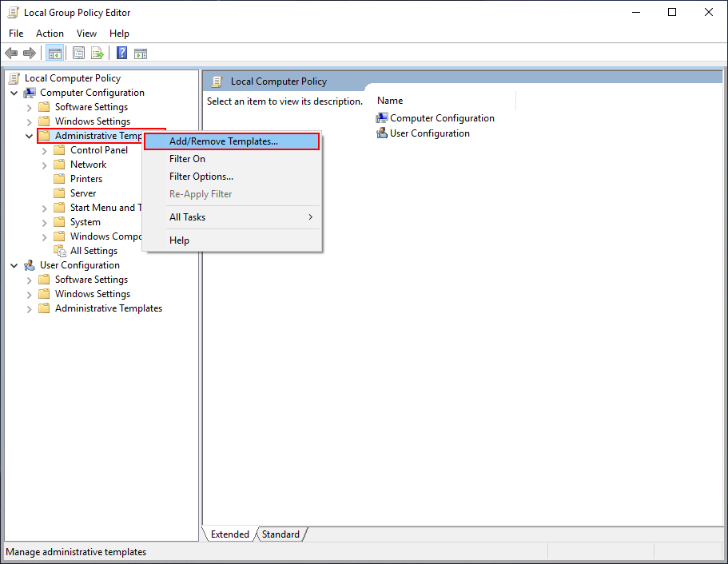Screen dimensions: 728x564
Task: Open the Action menu
Action: [50, 34]
